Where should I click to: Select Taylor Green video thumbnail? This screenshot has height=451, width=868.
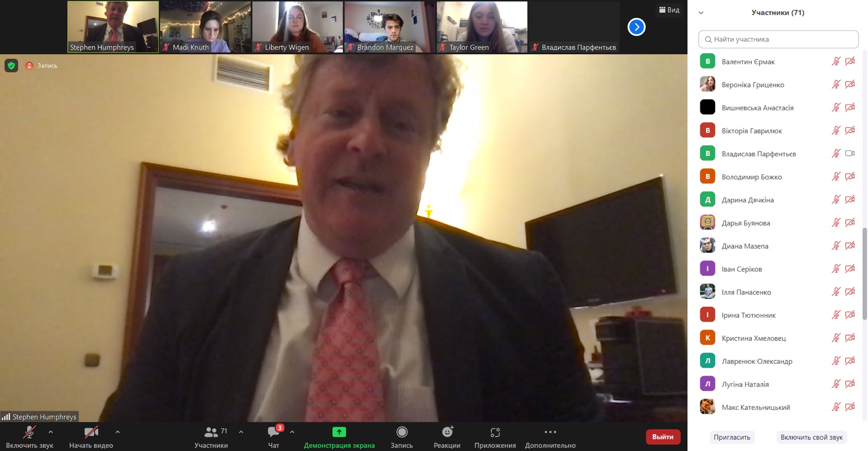pos(482,27)
